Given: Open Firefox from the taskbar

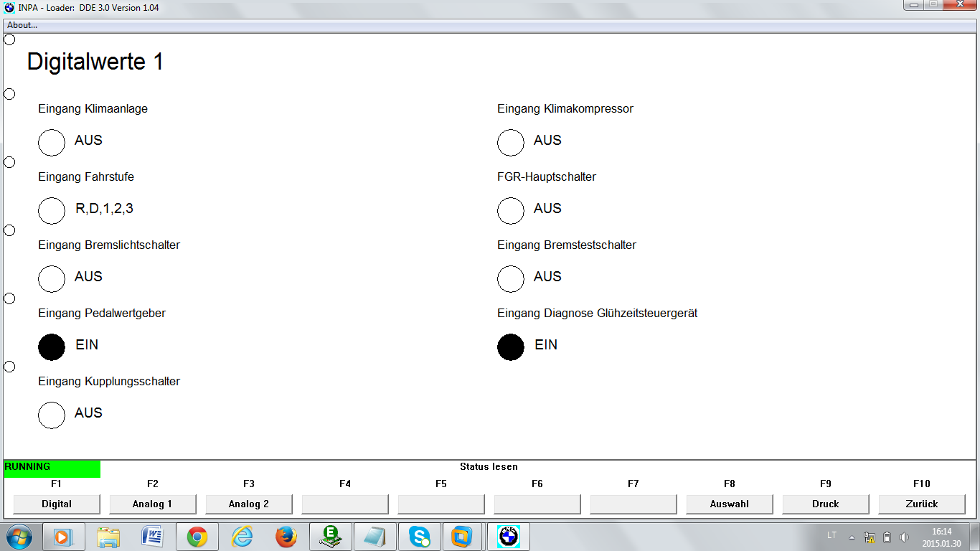Looking at the screenshot, I should (x=286, y=537).
